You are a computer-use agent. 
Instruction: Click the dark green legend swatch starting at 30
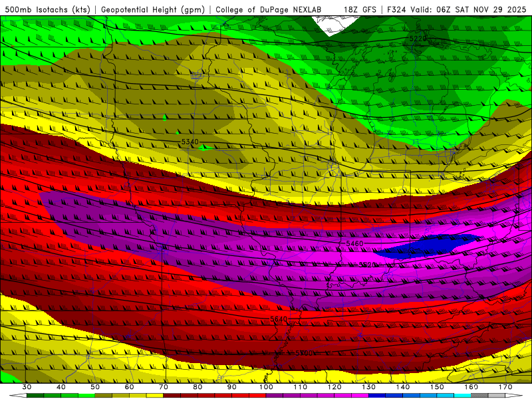pyautogui.click(x=35, y=396)
